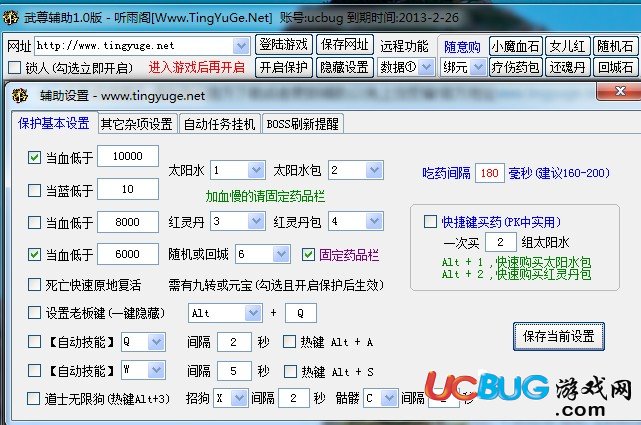
Task: Switch to 自动任务挂机 tab
Action: [x=220, y=124]
